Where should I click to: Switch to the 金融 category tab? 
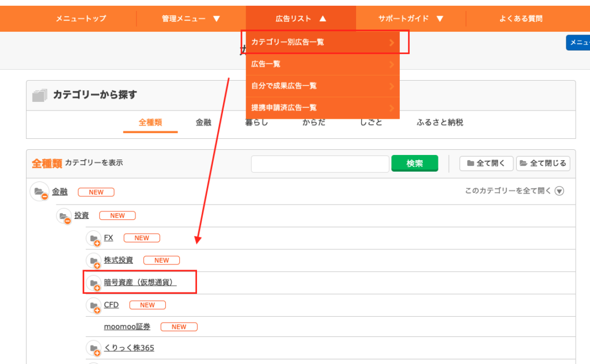pyautogui.click(x=203, y=123)
